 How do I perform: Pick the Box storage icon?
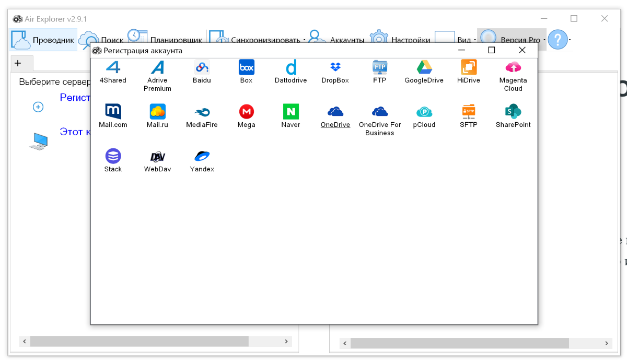coord(246,67)
